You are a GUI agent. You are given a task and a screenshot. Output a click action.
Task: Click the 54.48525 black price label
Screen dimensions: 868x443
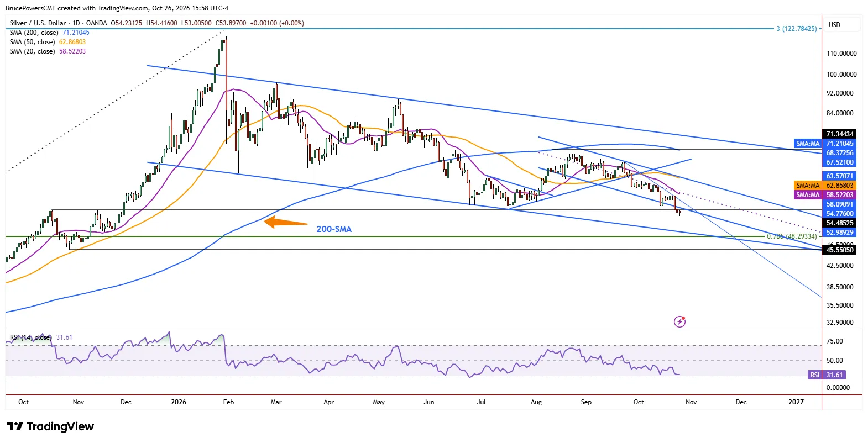[x=840, y=223]
